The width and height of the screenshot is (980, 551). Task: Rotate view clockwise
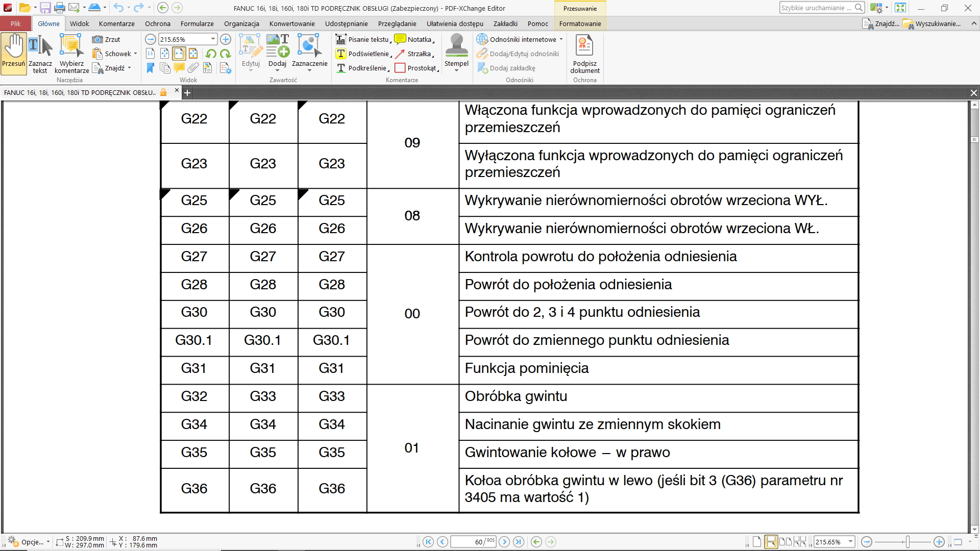pos(225,54)
